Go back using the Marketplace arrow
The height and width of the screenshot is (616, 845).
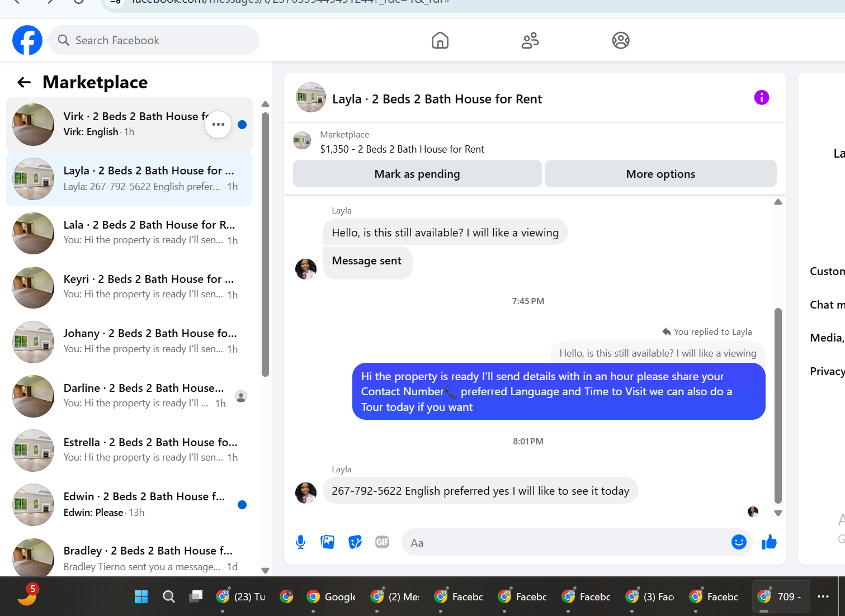tap(24, 83)
